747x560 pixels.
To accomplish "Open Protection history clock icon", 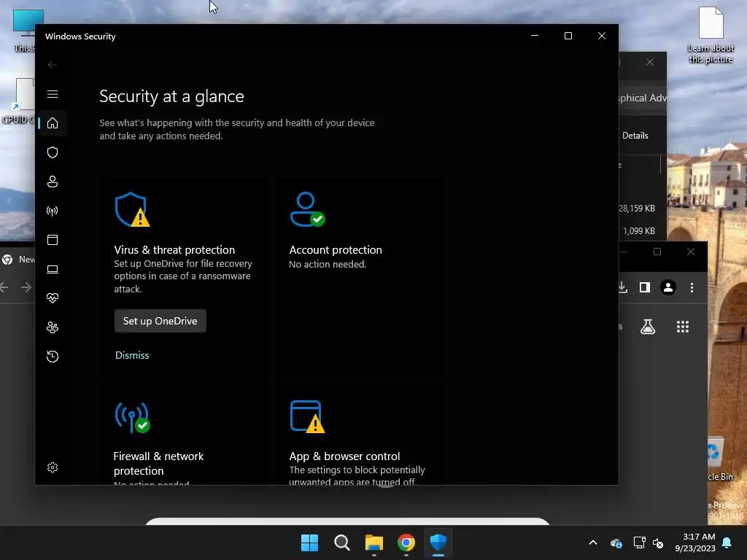I will 53,356.
